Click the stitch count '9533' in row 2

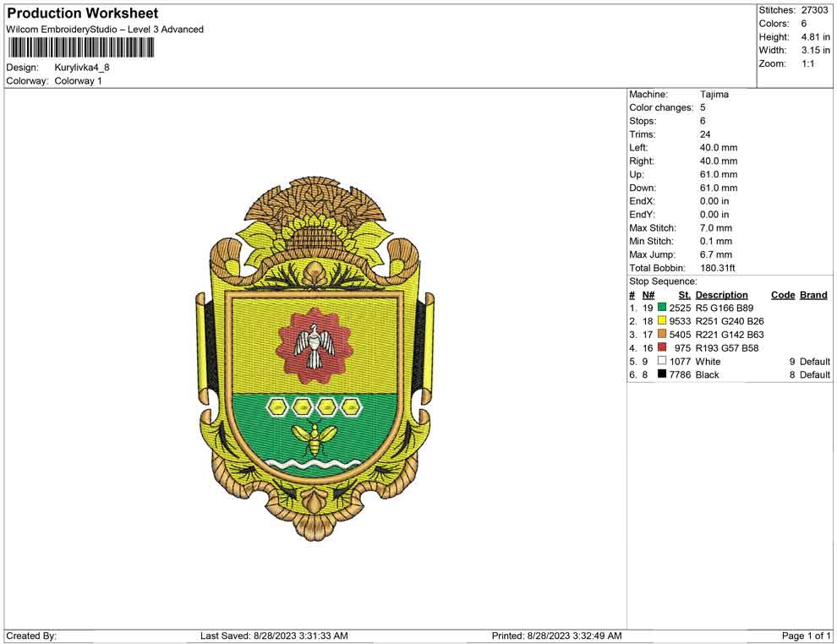click(x=680, y=321)
